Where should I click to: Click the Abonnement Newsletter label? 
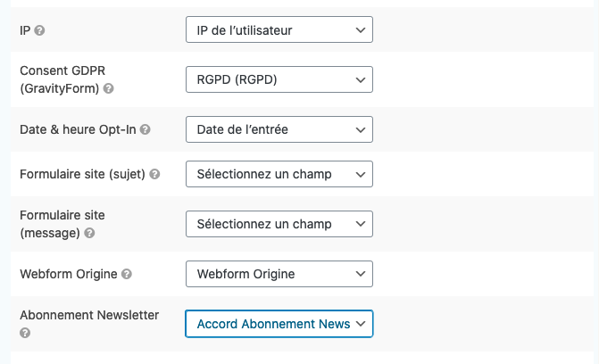tap(89, 315)
